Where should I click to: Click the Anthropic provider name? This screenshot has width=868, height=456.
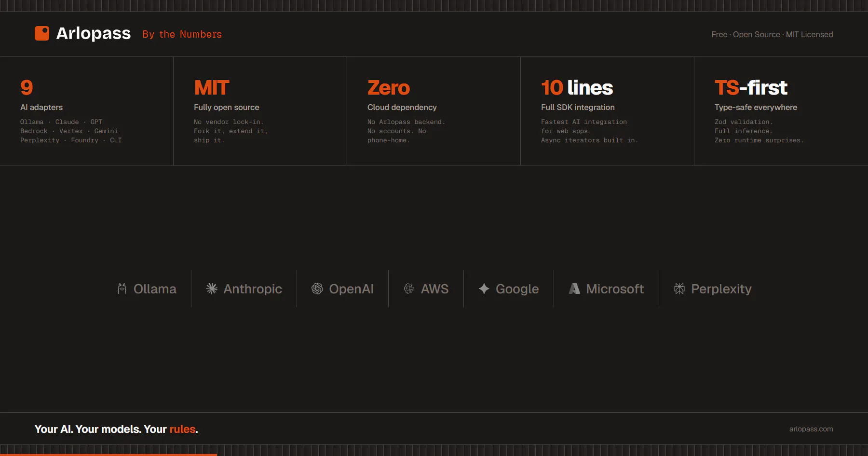click(253, 289)
